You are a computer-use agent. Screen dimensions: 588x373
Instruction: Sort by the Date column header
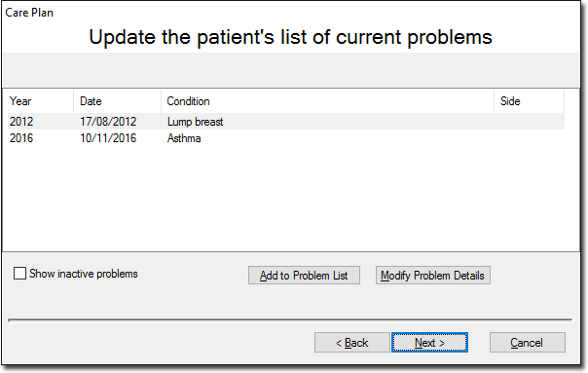pos(118,101)
